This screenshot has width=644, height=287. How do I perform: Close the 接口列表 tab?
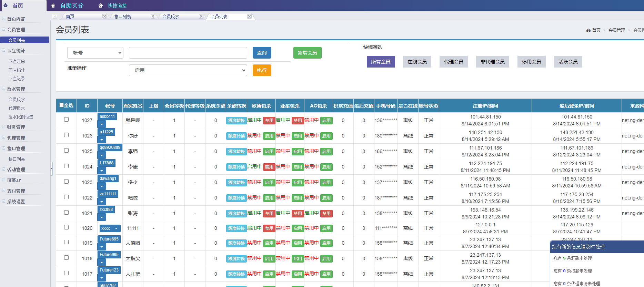tap(153, 16)
